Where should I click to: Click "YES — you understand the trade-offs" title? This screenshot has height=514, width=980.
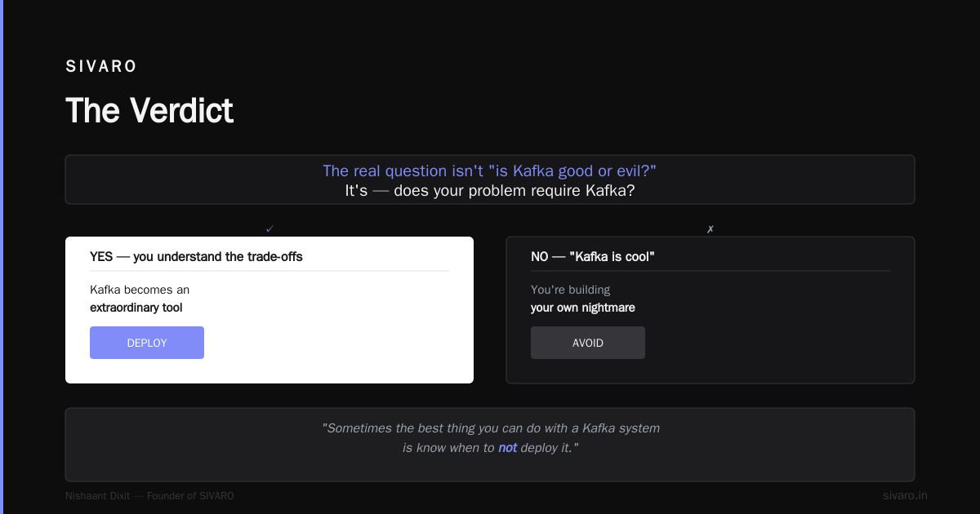[196, 256]
